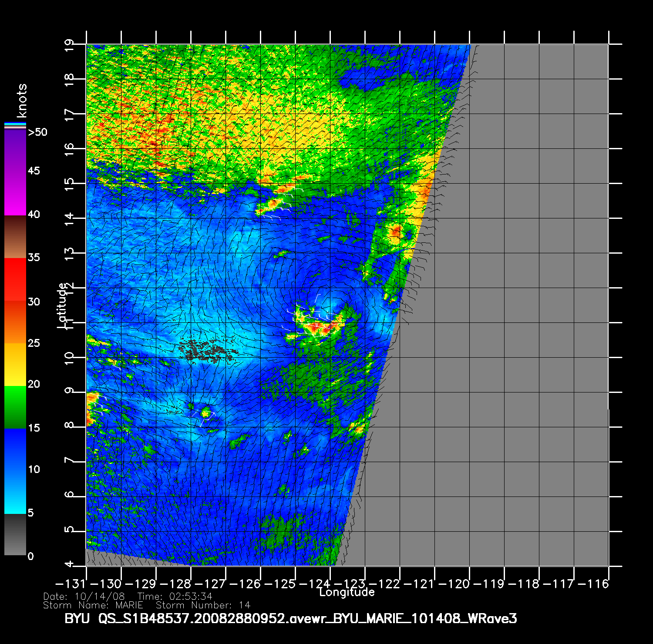Click the Date 10/14/08 text

pos(84,597)
